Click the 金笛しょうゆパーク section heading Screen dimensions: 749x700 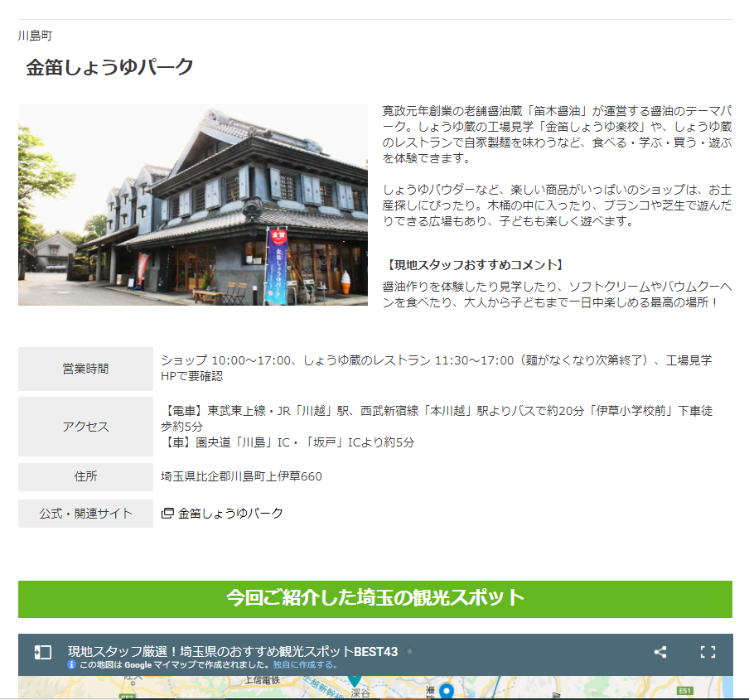[109, 68]
